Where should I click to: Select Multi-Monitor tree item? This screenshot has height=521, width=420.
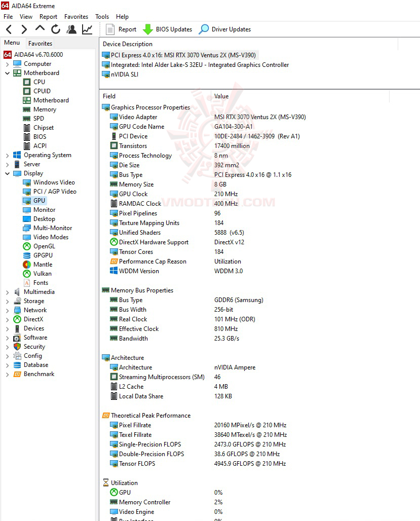tap(53, 228)
